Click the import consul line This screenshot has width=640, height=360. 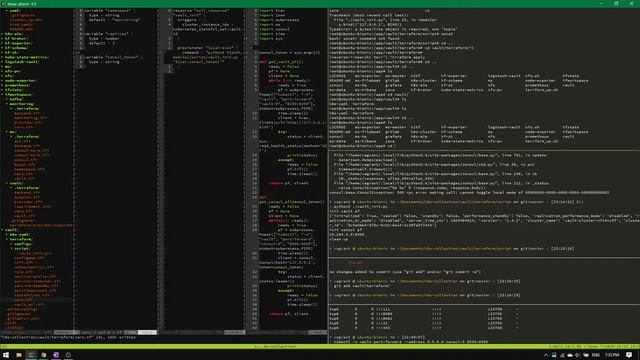coord(275,29)
